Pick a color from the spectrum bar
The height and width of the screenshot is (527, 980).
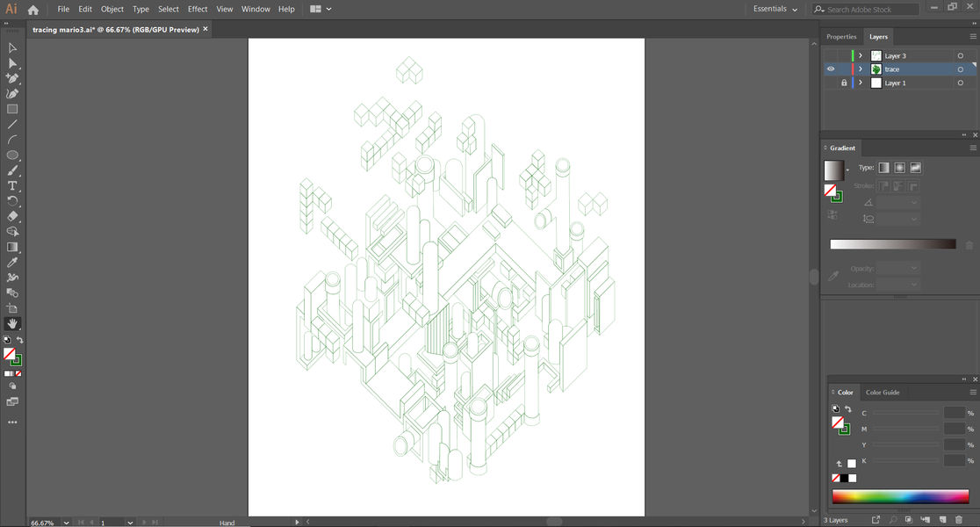click(901, 497)
